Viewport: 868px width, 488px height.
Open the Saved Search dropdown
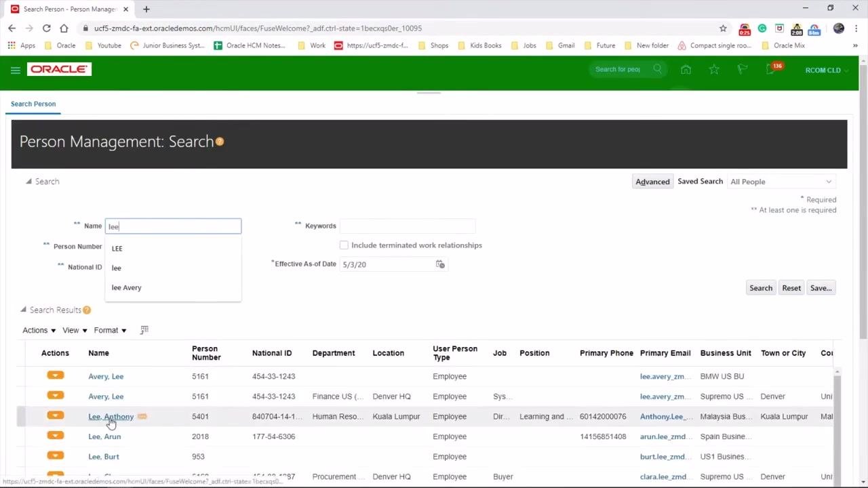click(781, 182)
